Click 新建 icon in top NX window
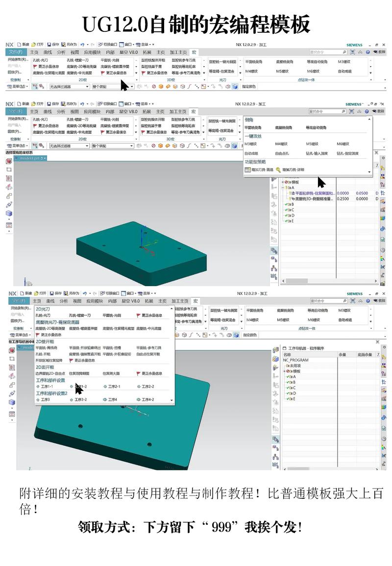 20,45
